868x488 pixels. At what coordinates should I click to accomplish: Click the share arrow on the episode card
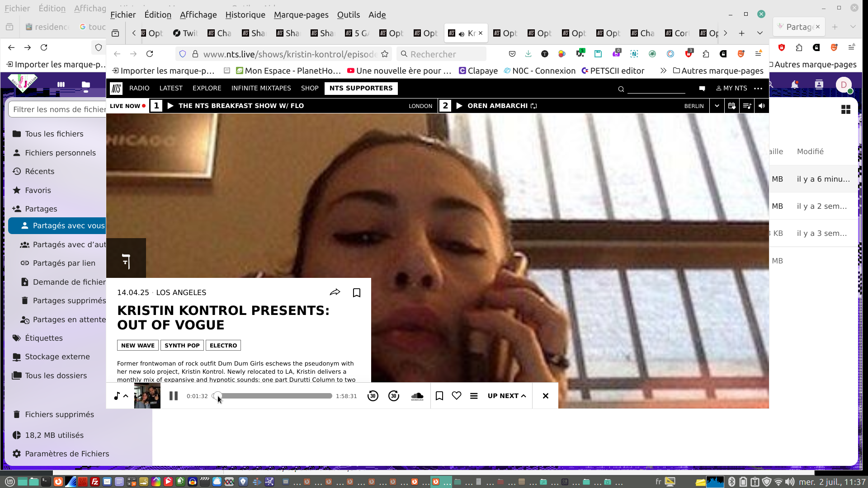point(335,292)
